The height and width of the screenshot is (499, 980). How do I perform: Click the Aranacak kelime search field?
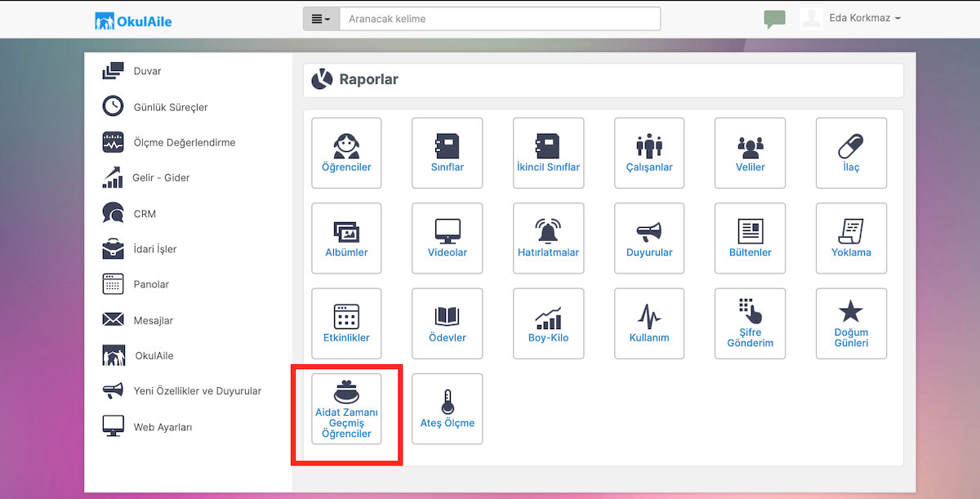tap(500, 19)
